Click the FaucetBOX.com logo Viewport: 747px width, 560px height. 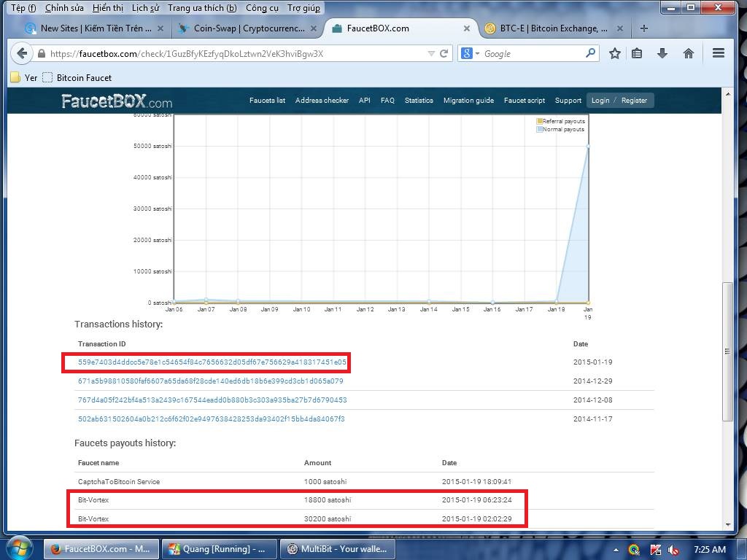coord(117,101)
